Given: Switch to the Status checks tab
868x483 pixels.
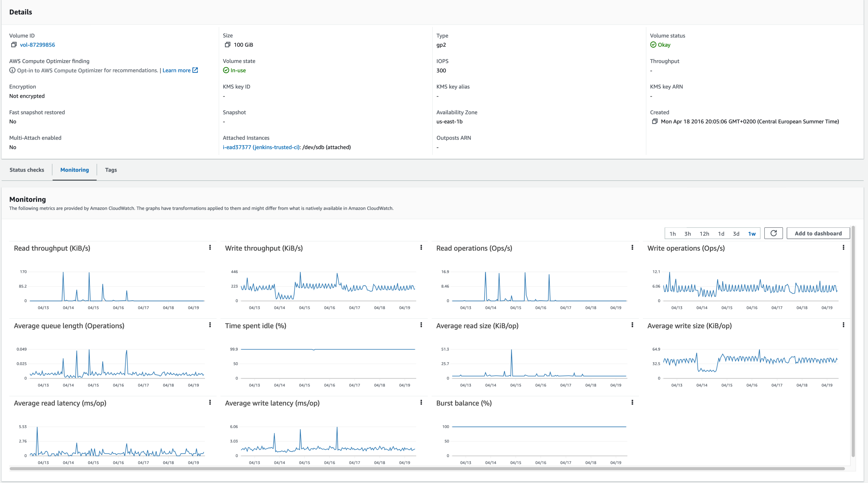Looking at the screenshot, I should (27, 170).
